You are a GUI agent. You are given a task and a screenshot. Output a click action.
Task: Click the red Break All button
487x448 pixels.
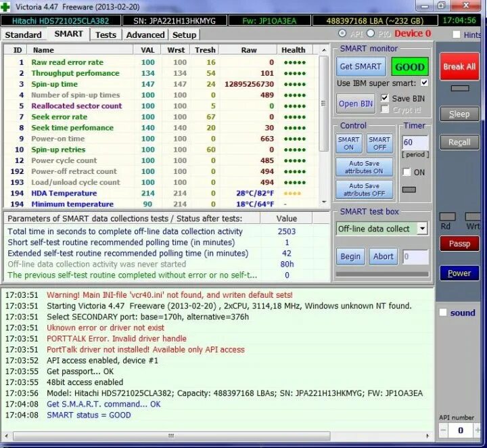(x=459, y=66)
